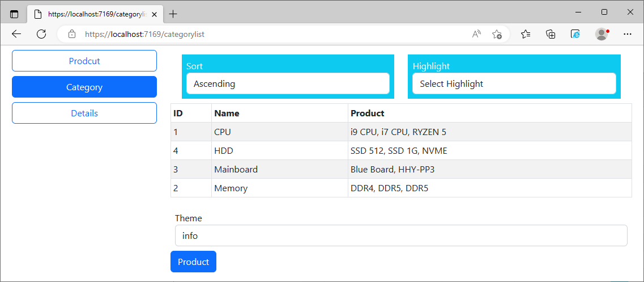
Task: Click the blue Product button
Action: tap(194, 262)
